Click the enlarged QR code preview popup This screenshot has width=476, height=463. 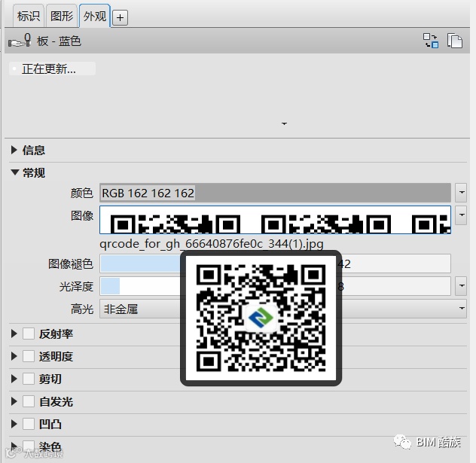tap(261, 318)
